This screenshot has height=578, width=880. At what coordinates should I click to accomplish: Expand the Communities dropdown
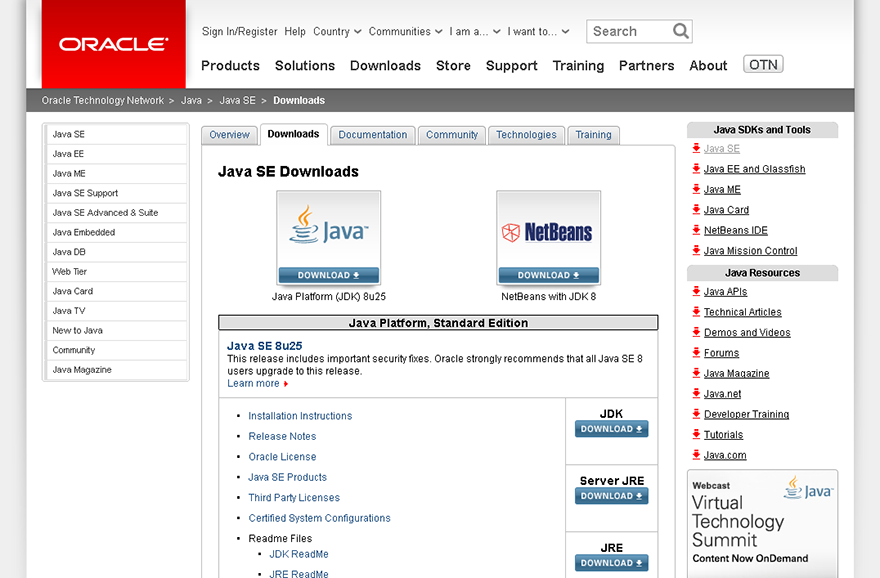point(405,31)
